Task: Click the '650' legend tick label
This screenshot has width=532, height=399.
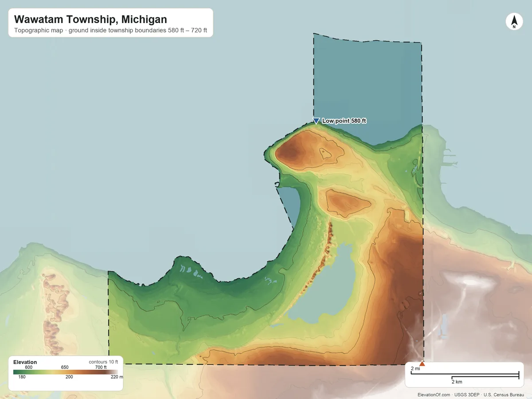Action: 65,367
